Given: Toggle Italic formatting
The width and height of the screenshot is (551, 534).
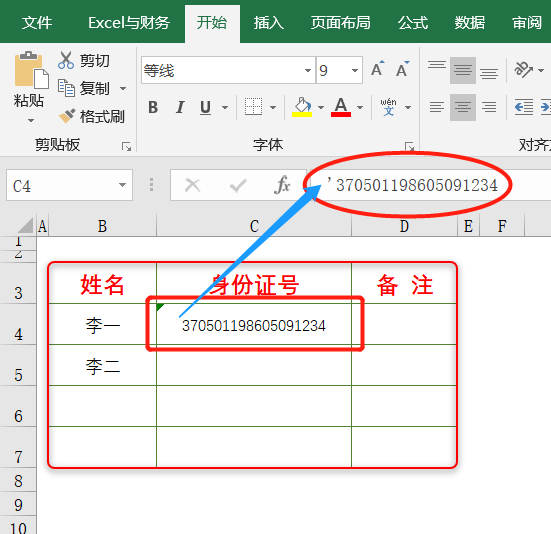Looking at the screenshot, I should click(180, 107).
